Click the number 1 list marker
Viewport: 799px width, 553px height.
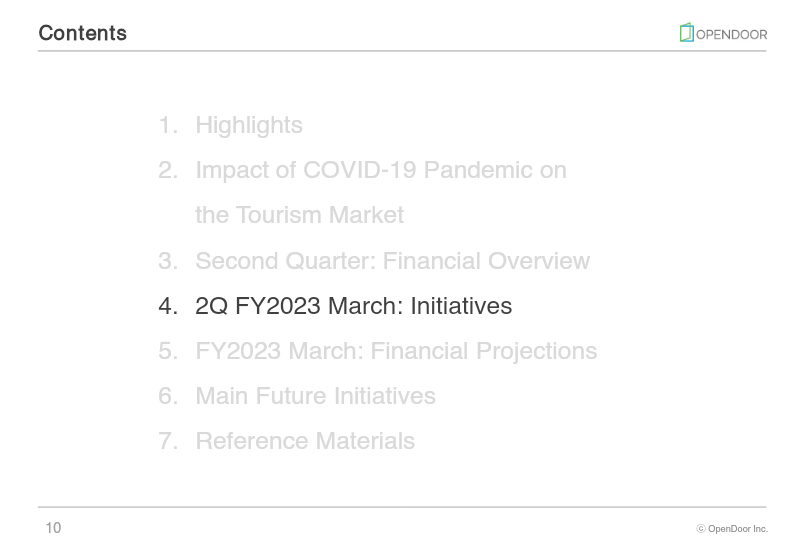coord(168,125)
